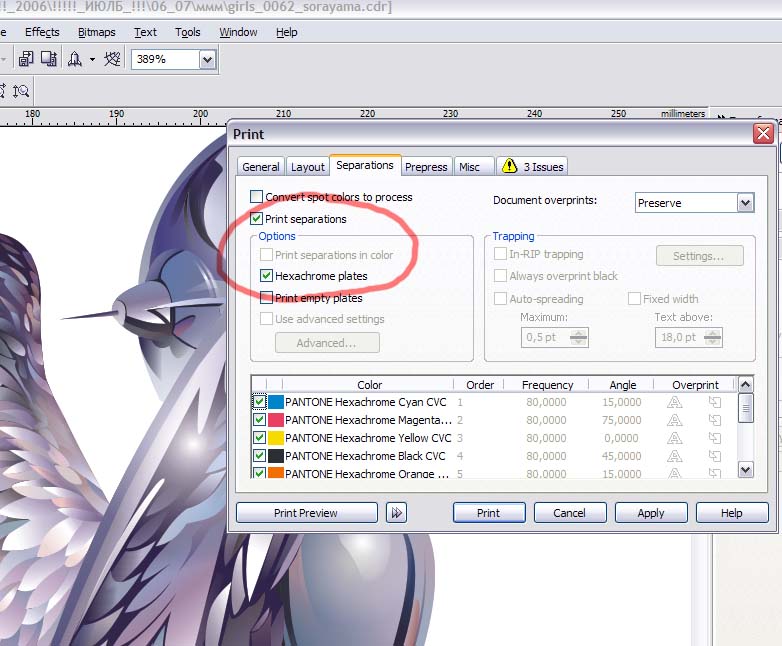Screen dimensions: 782x646
Task: Click the Frequency column header
Action: click(547, 385)
